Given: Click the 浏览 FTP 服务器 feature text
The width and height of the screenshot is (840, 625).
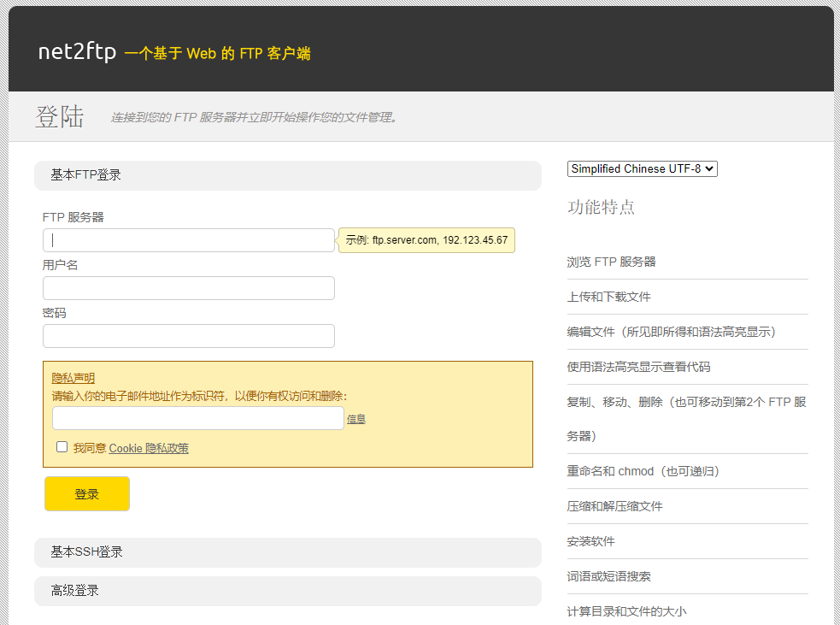Looking at the screenshot, I should (x=611, y=262).
